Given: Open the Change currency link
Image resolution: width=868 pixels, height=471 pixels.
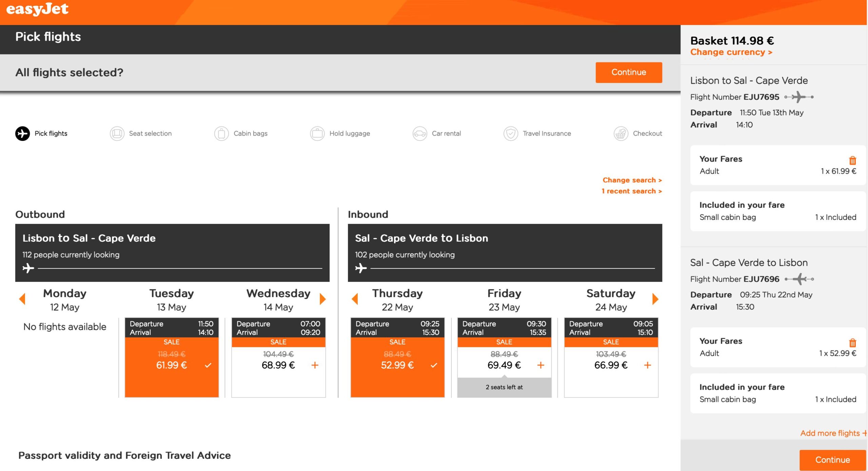Looking at the screenshot, I should click(731, 52).
